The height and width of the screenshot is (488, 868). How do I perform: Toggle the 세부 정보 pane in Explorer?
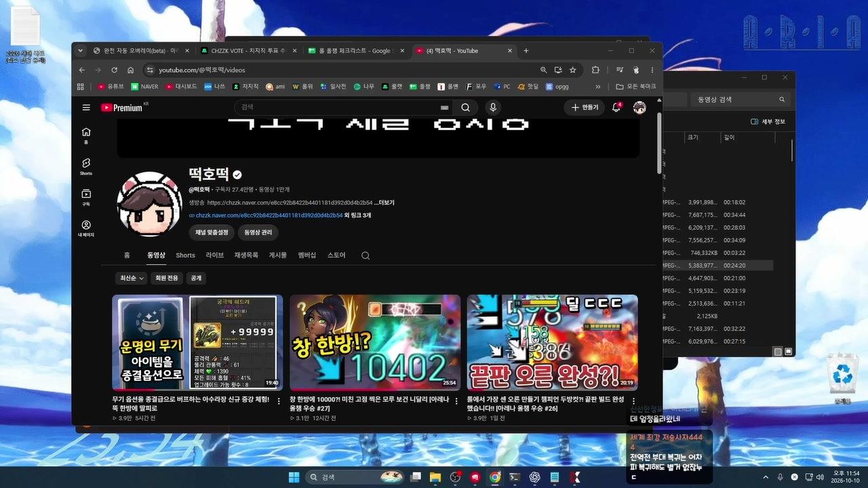(768, 121)
